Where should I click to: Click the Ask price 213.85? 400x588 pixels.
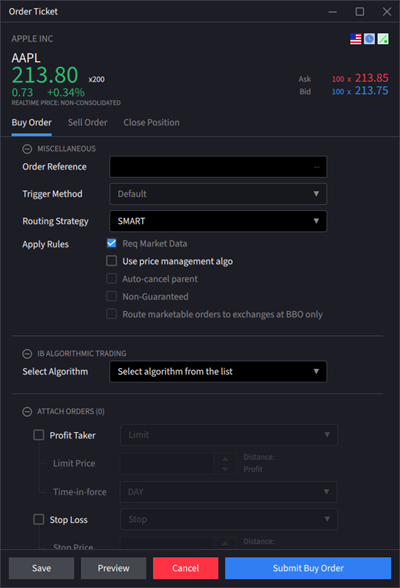click(372, 78)
